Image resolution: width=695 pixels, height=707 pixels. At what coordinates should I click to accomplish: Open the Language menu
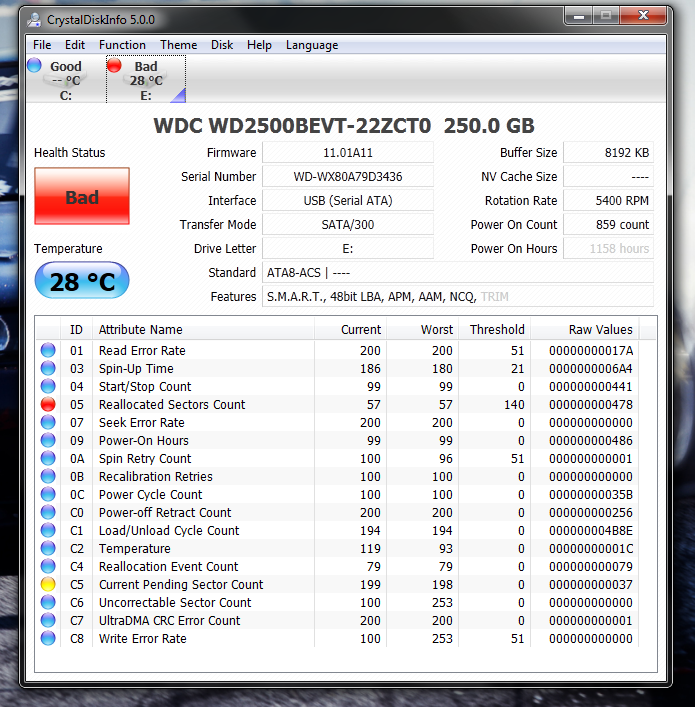(312, 45)
